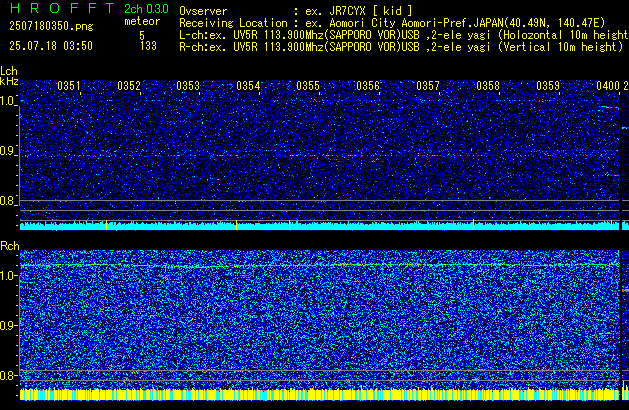Click the yellow Lch marker between 0351 and 0352
The image size is (629, 410).
(106, 225)
